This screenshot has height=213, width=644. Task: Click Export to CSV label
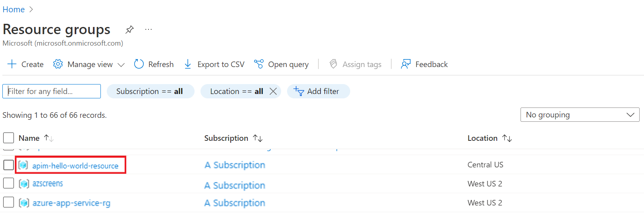click(221, 64)
